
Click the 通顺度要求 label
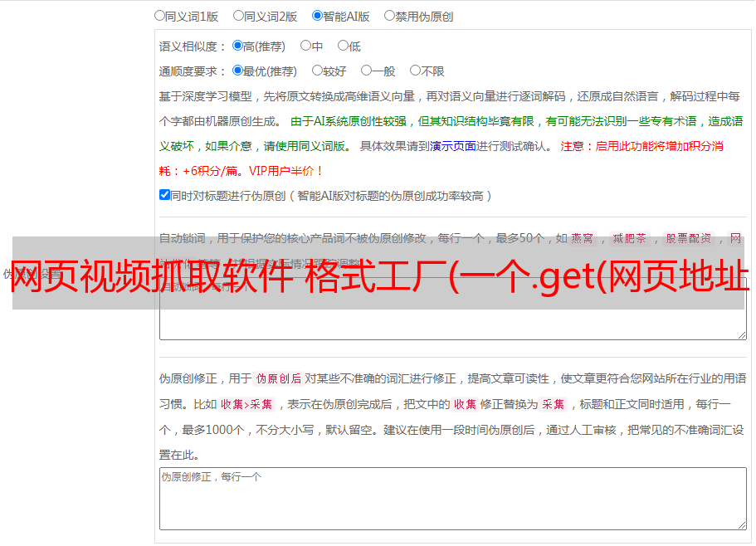point(193,71)
